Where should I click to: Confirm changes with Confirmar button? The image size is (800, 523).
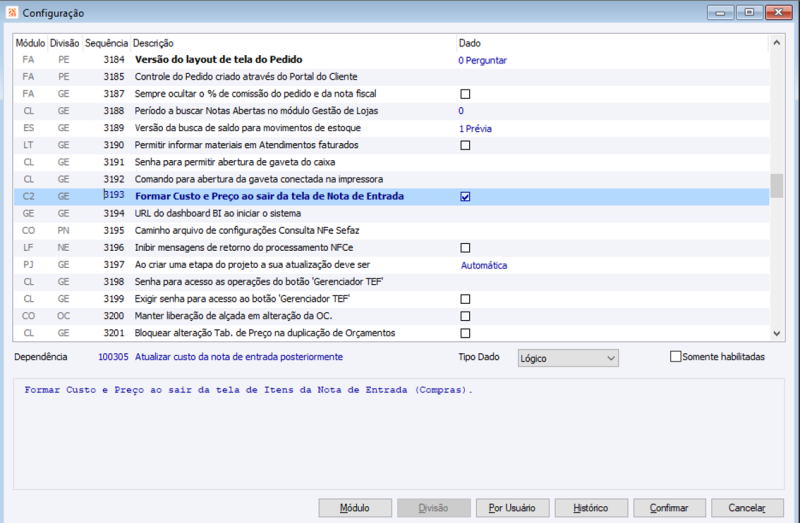tap(669, 508)
